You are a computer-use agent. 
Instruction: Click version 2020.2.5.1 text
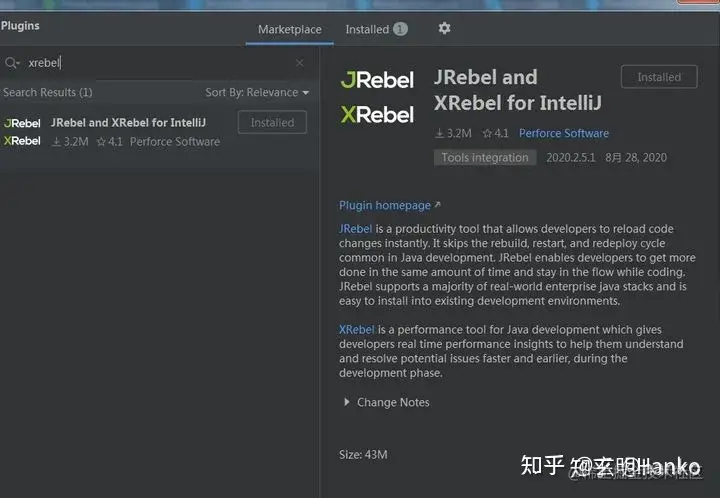pyautogui.click(x=571, y=157)
